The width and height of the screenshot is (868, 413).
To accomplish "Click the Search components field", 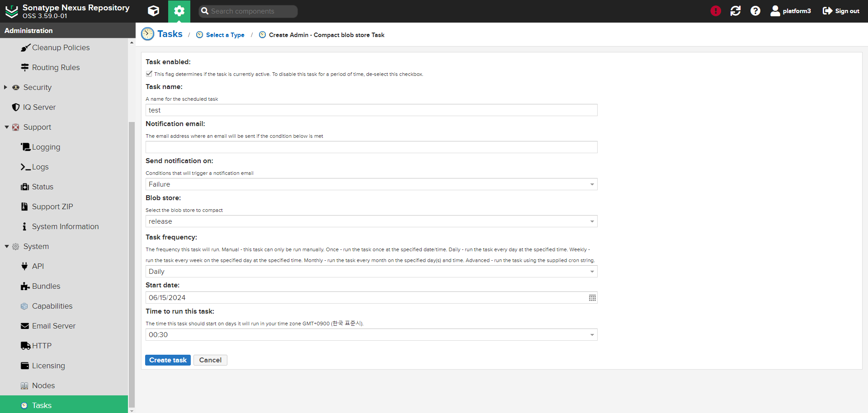I will [x=248, y=11].
